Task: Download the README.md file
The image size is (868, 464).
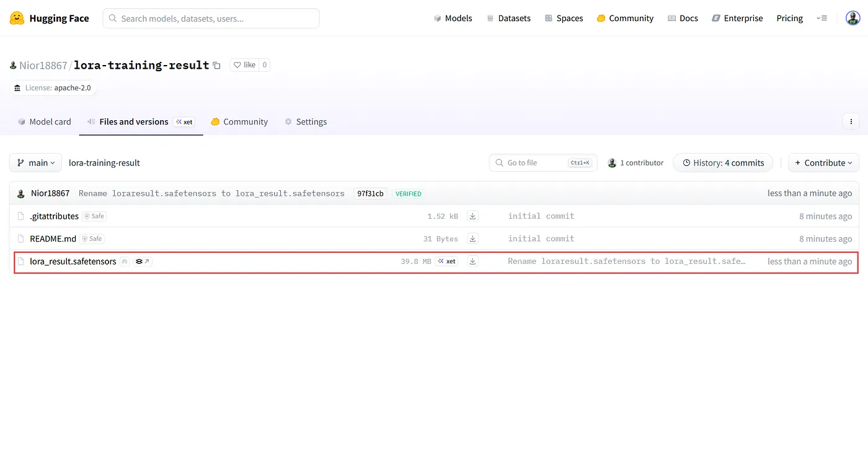Action: (x=472, y=239)
